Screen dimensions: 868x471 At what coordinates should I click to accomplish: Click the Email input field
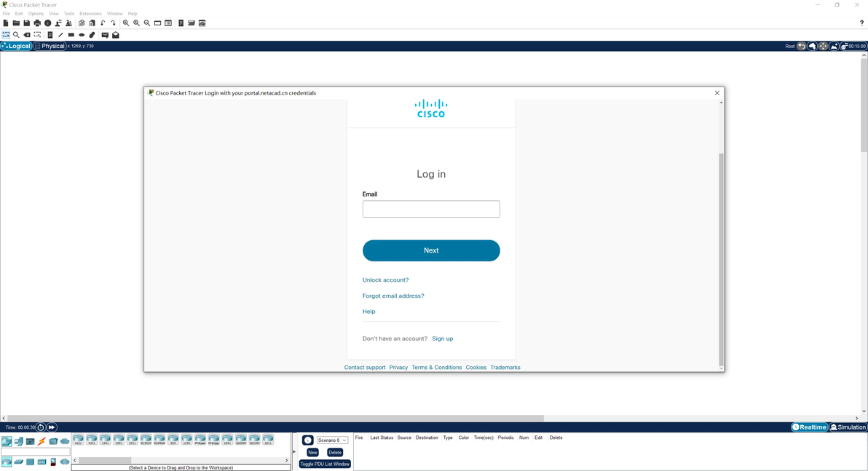click(x=431, y=209)
